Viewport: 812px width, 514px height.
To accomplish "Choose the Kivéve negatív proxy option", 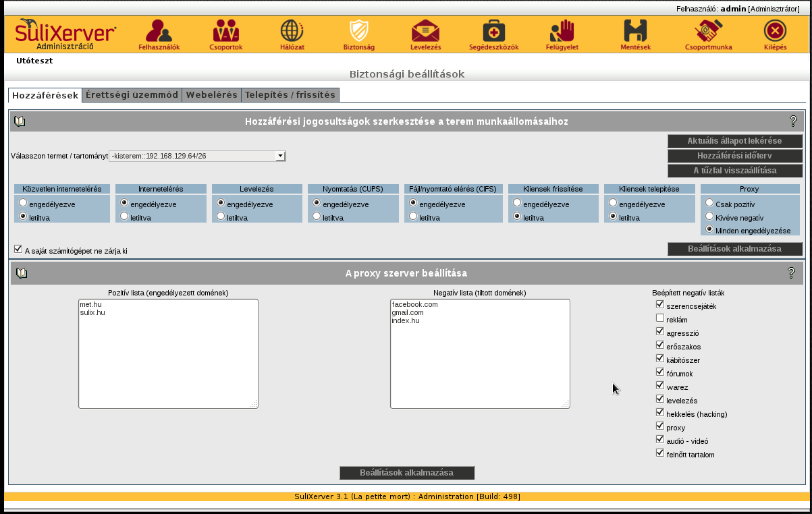I will pos(709,217).
